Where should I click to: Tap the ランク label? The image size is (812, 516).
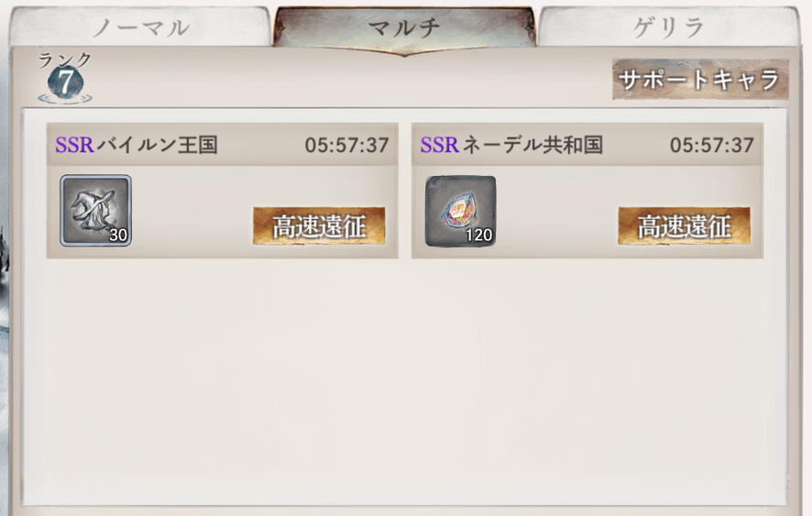click(65, 60)
